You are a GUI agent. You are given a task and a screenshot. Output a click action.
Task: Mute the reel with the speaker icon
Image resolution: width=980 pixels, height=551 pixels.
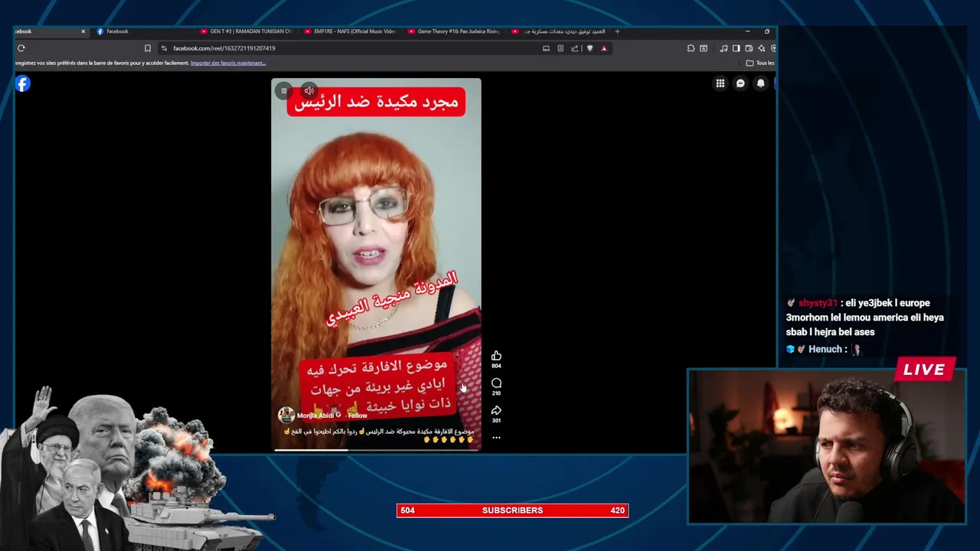309,90
